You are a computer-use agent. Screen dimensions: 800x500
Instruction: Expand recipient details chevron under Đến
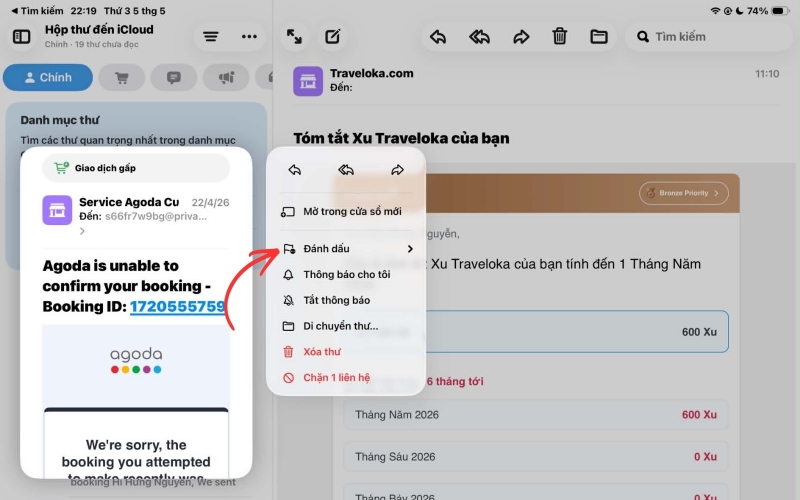82,231
